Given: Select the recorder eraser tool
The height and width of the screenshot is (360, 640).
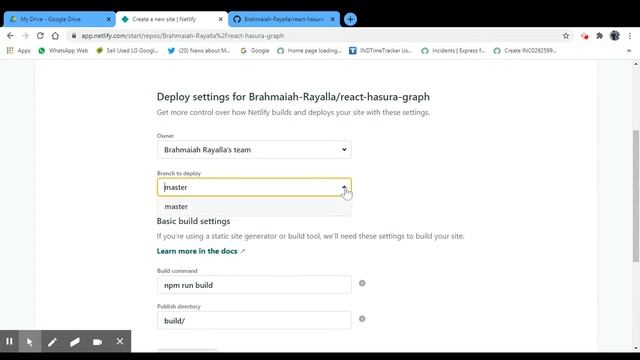Looking at the screenshot, I should click(75, 341).
